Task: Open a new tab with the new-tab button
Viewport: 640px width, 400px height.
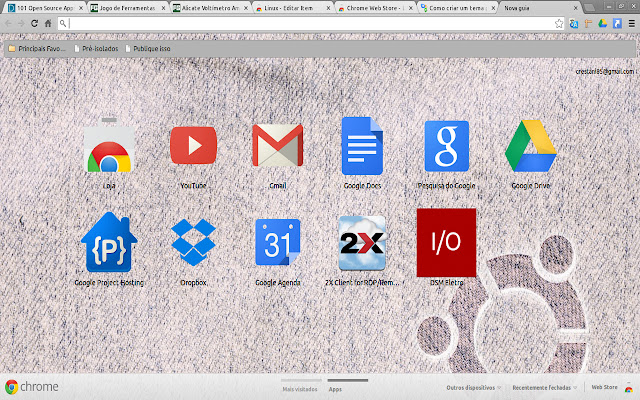Action: 589,8
